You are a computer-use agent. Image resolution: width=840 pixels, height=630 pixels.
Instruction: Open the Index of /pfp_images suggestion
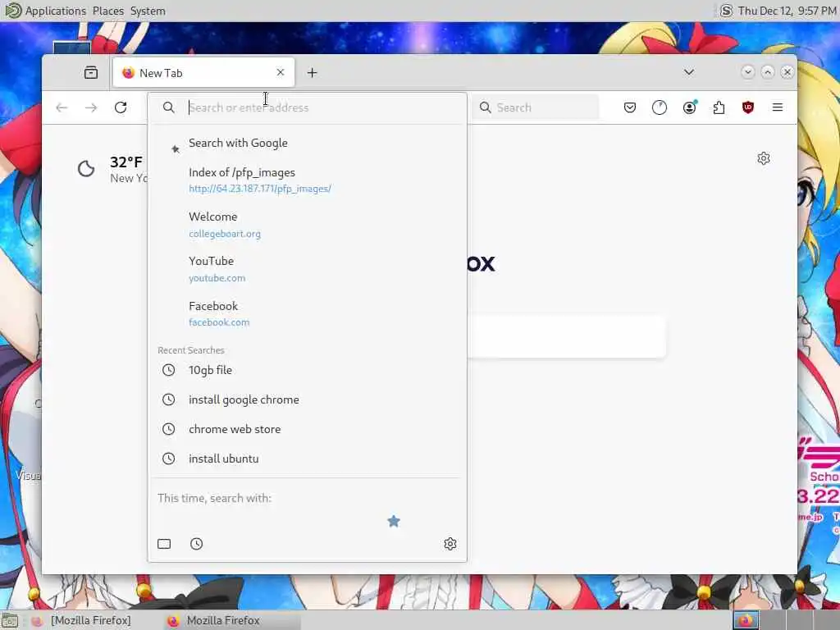click(307, 180)
